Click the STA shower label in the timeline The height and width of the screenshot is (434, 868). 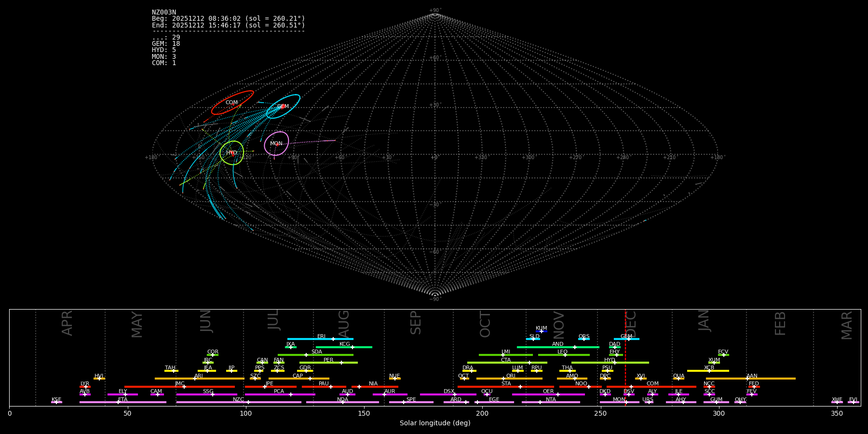tap(506, 384)
